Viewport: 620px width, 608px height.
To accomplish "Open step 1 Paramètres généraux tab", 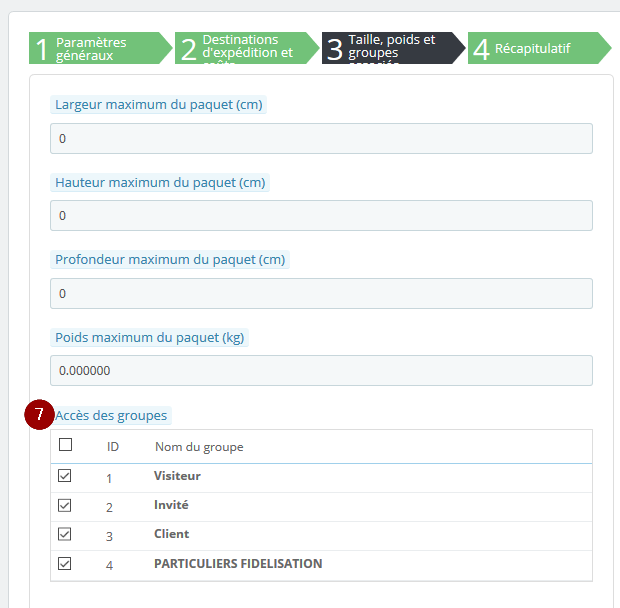I will 100,48.
